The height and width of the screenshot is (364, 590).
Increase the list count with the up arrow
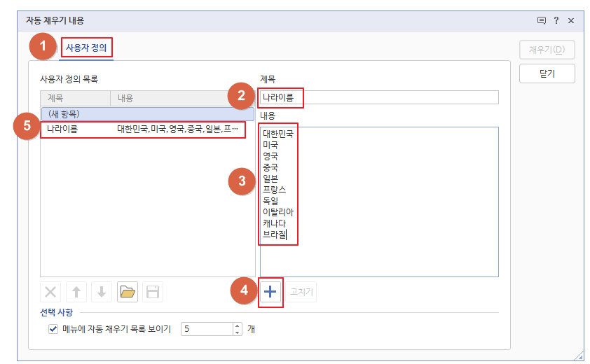(x=237, y=326)
